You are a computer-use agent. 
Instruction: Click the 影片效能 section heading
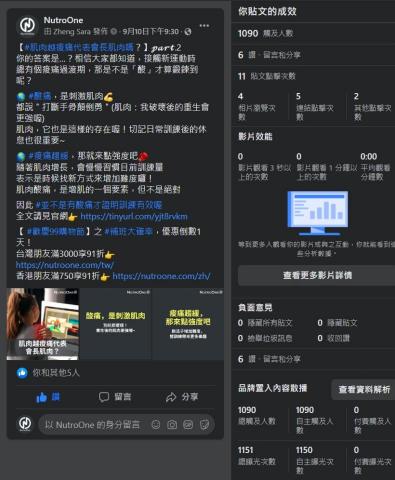(255, 136)
